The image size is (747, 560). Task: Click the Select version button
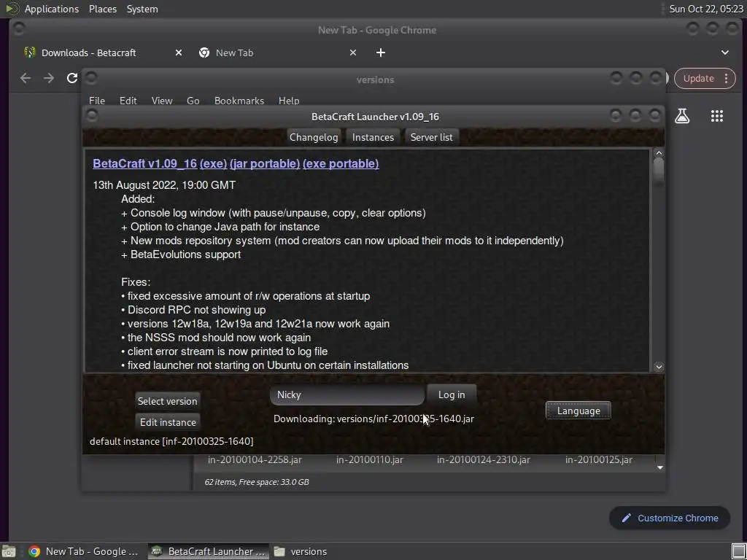167,401
